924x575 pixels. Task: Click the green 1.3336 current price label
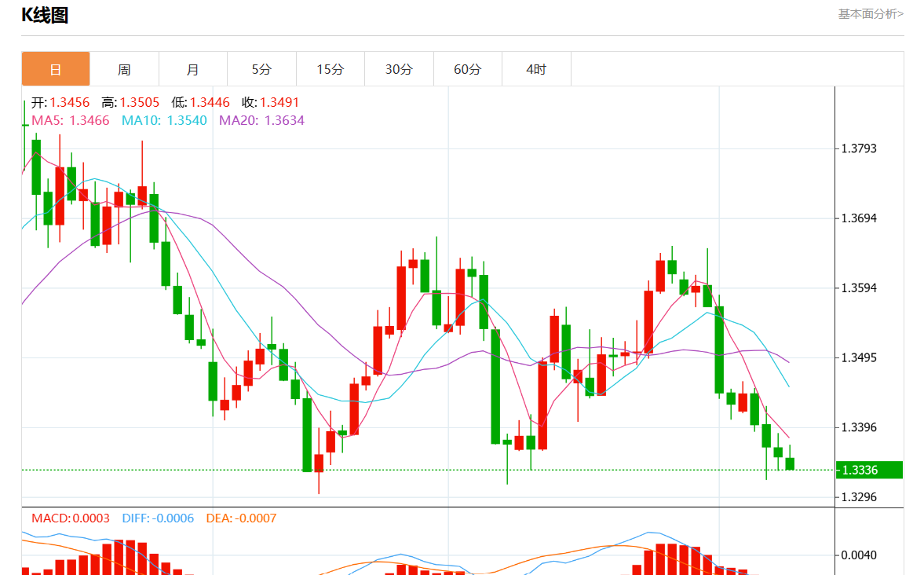(869, 470)
